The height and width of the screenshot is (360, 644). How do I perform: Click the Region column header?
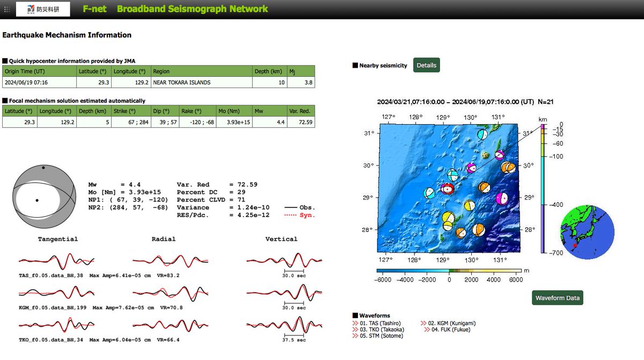point(202,71)
